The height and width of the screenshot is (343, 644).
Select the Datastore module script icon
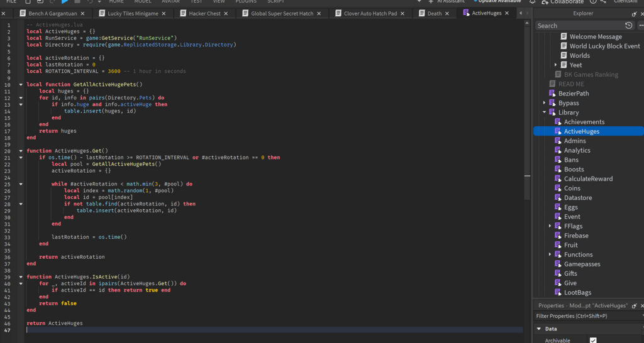(x=558, y=198)
